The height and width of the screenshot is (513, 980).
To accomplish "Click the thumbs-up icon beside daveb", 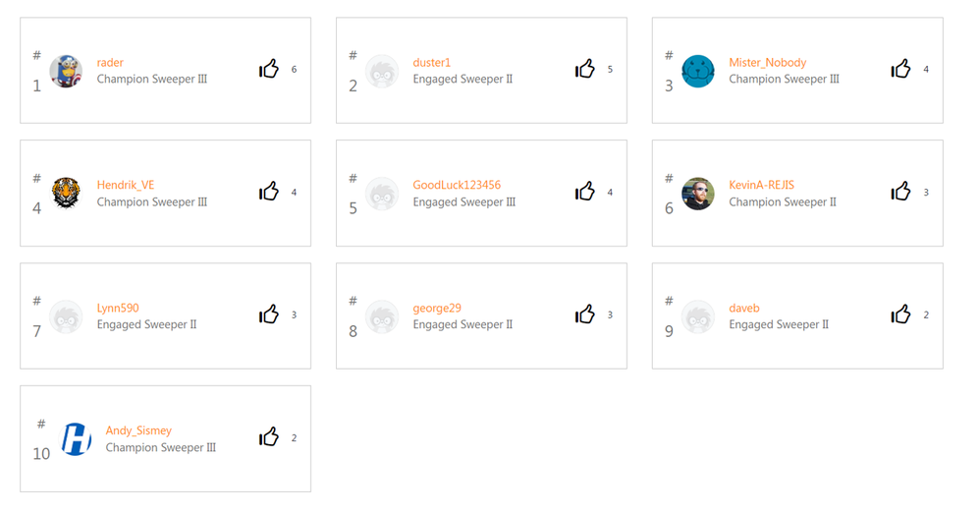I will point(901,315).
